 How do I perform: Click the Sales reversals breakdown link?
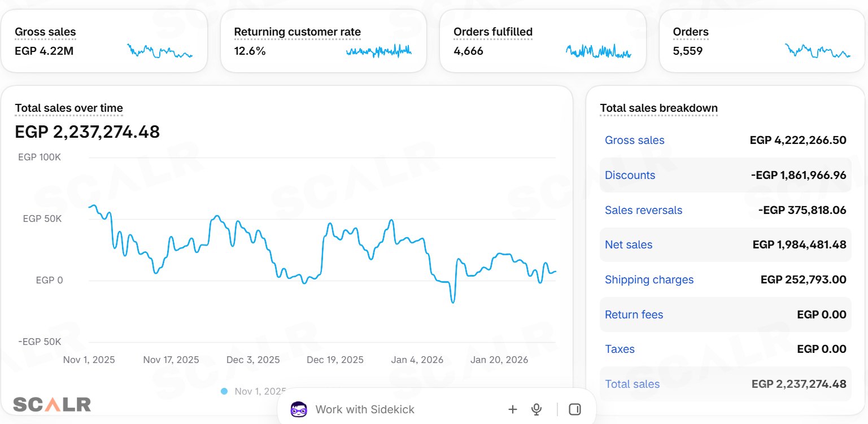[644, 211]
